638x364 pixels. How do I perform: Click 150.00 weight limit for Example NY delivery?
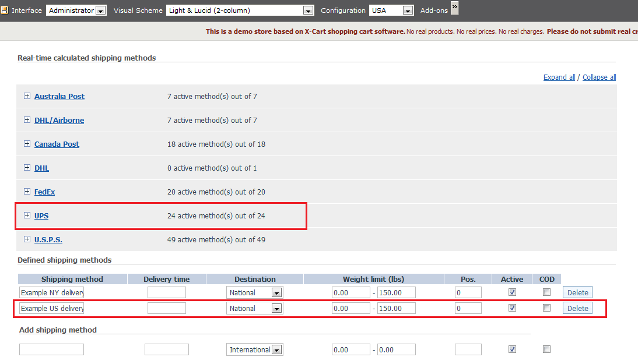point(397,292)
